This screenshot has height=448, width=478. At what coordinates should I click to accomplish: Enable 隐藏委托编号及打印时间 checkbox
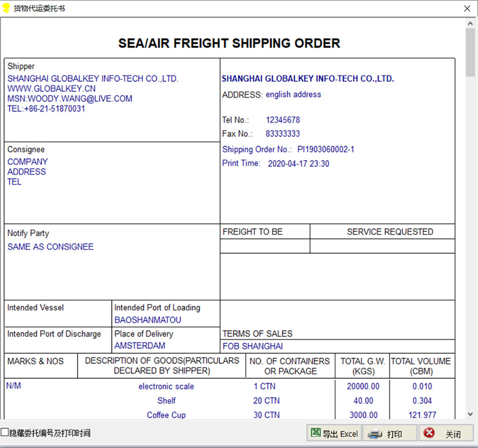5,433
